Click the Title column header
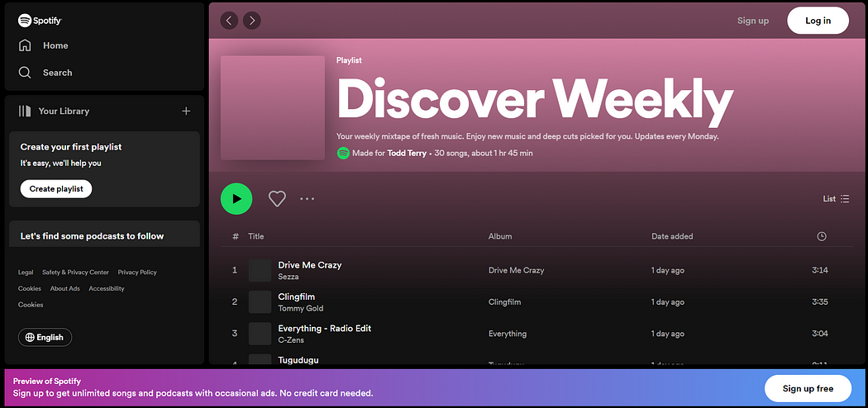 coord(255,236)
